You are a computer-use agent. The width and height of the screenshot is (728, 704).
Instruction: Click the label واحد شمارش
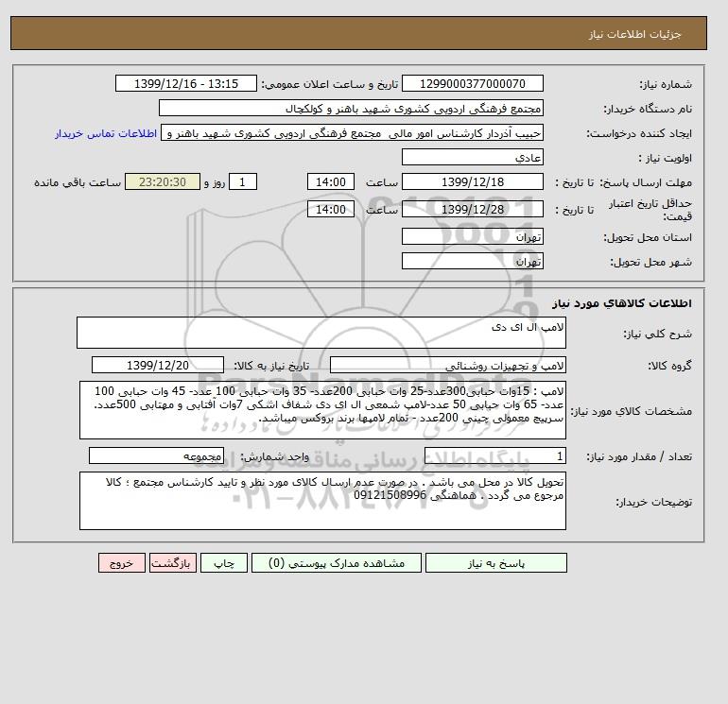274,456
